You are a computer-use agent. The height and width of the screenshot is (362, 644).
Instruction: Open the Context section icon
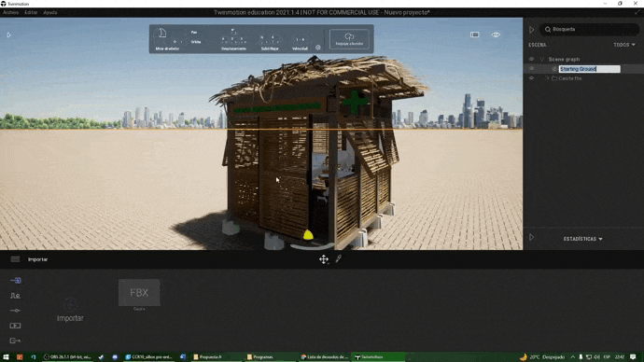[x=15, y=296]
